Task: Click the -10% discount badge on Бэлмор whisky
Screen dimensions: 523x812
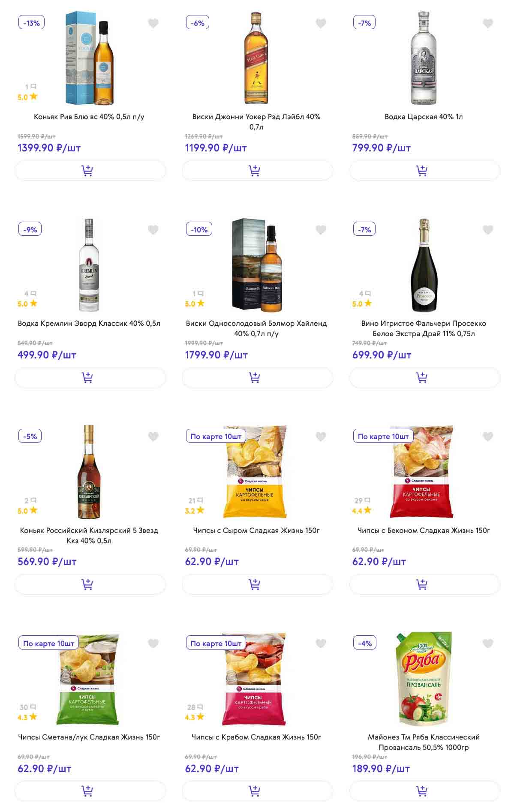Action: 199,229
